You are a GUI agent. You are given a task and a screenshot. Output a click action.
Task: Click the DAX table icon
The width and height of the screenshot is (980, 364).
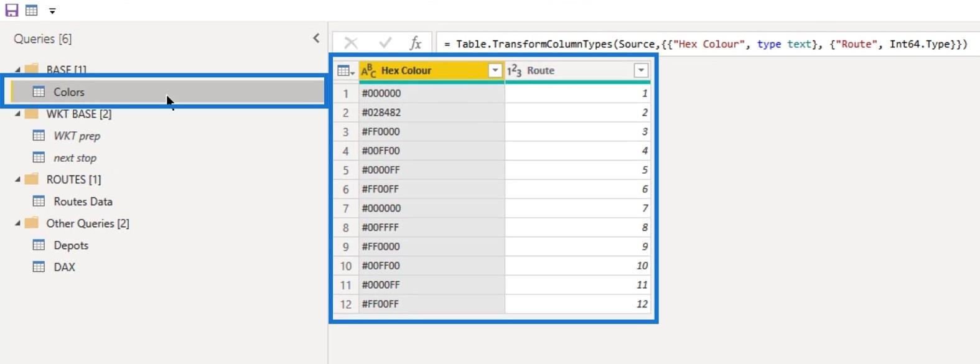point(39,267)
